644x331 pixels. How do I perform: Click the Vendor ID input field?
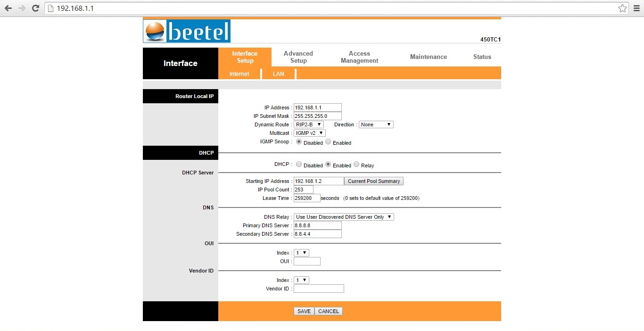319,289
